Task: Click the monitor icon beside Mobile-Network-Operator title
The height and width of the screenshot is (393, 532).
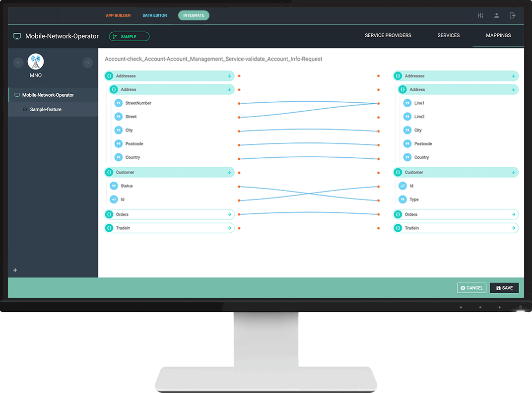Action: [x=17, y=36]
